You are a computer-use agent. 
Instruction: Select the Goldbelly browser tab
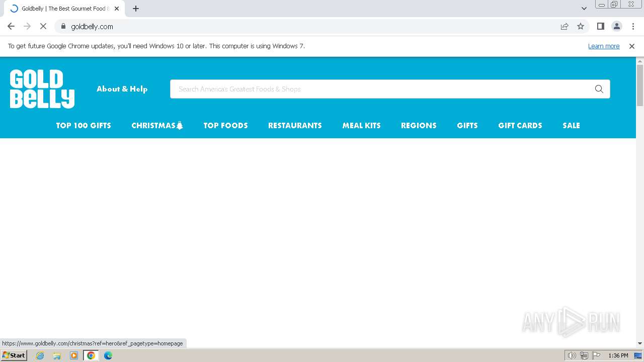point(63,9)
